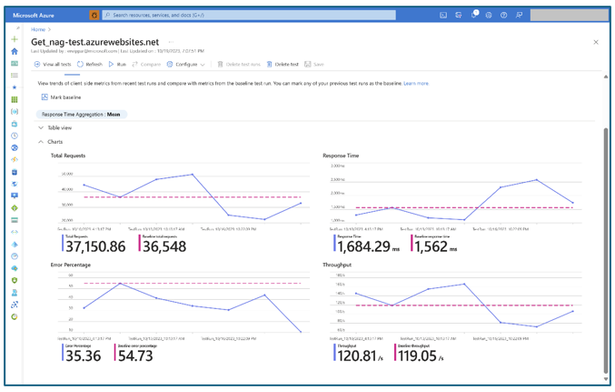Click the Home breadcrumb link
This screenshot has height=392, width=615.
38,29
